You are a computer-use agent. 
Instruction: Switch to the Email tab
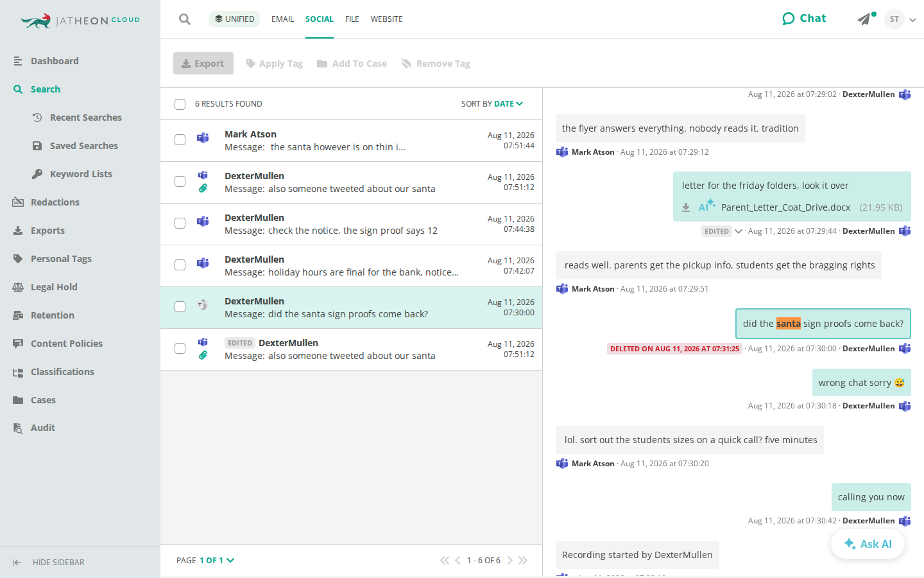click(x=282, y=19)
